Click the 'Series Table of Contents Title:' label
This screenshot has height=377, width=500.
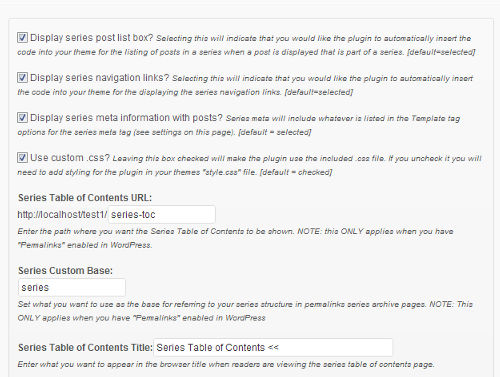[85, 347]
